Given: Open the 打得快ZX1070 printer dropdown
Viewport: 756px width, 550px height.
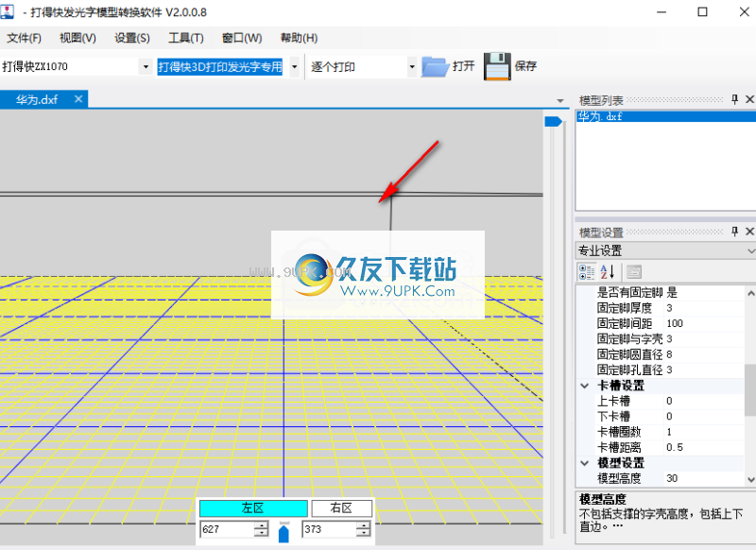Looking at the screenshot, I should 146,66.
